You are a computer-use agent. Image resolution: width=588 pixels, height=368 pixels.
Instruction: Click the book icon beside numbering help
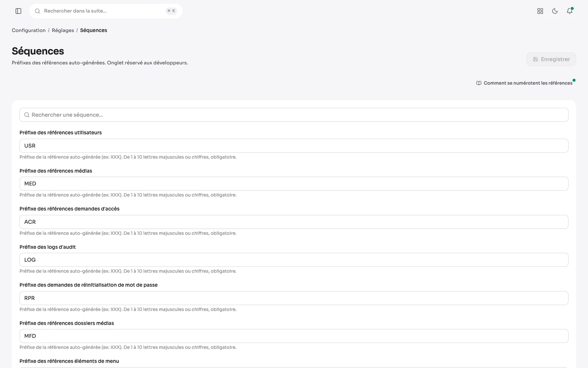[479, 83]
